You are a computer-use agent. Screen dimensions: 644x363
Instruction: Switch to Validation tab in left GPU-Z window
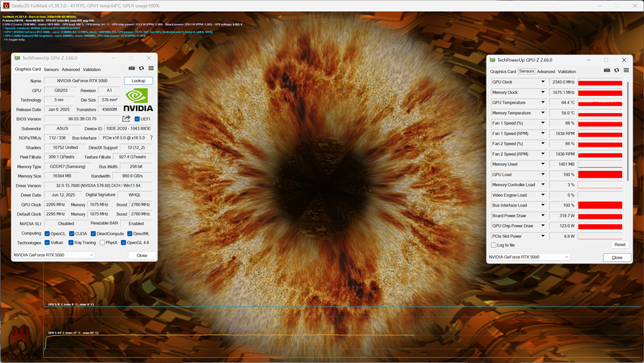coord(91,70)
